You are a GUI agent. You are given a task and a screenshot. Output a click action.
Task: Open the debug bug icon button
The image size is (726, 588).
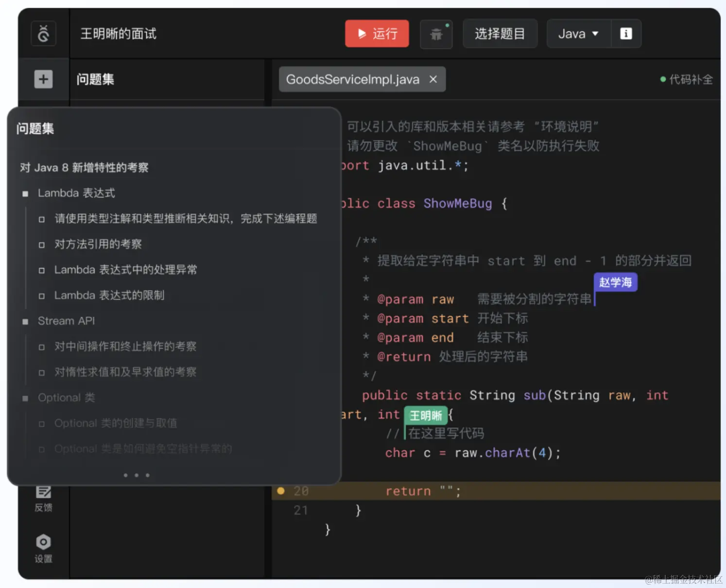click(436, 34)
